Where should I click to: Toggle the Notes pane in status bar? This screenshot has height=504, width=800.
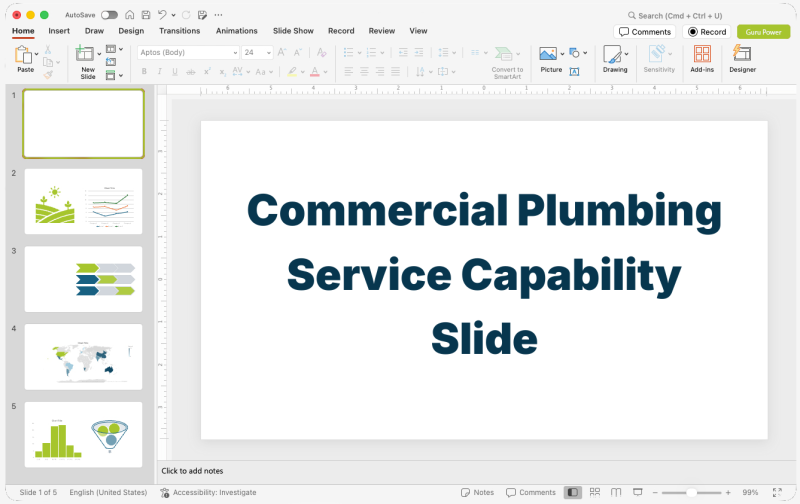(478, 492)
